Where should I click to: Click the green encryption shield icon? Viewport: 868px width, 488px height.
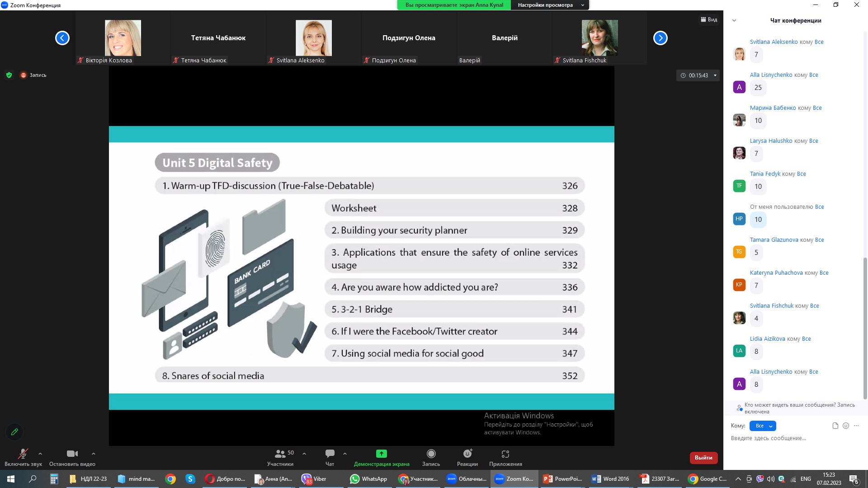[9, 75]
